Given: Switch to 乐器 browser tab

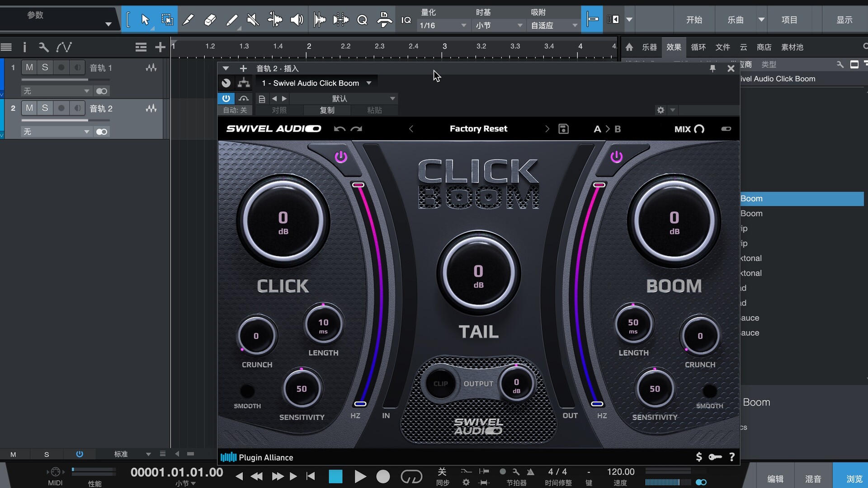Looking at the screenshot, I should 649,47.
